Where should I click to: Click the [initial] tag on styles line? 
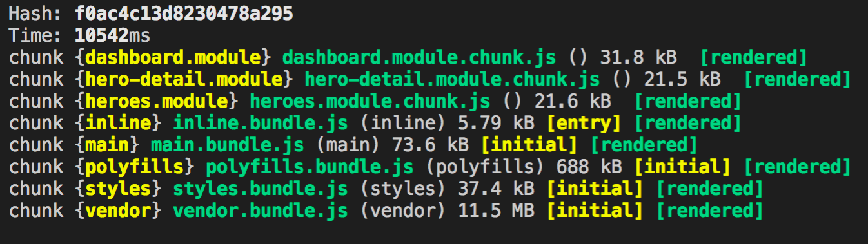(595, 189)
